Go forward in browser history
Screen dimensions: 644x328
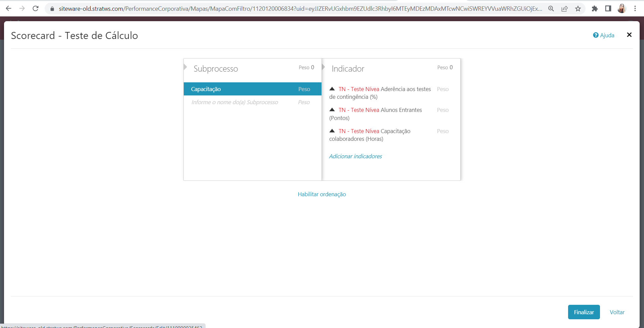pos(22,8)
